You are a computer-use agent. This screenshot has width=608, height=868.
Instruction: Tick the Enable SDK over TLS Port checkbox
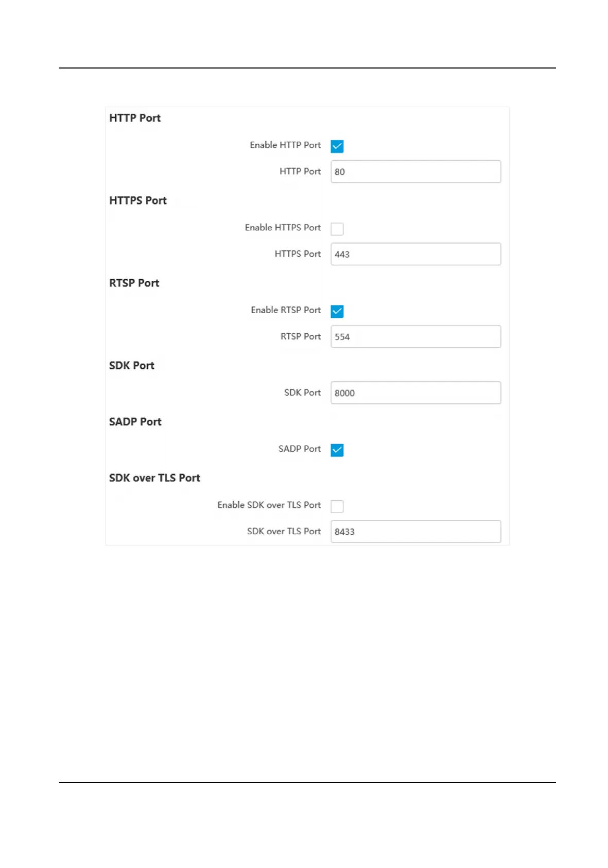coord(337,506)
